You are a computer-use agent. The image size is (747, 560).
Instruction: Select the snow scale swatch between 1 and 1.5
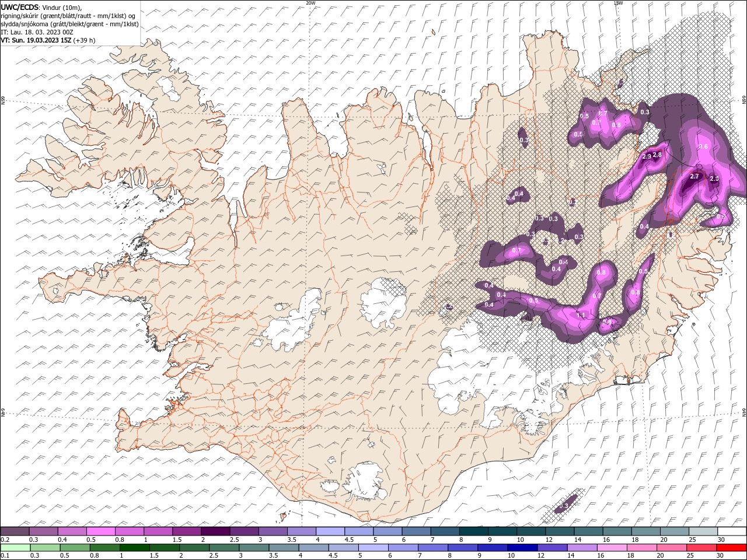coord(158,531)
